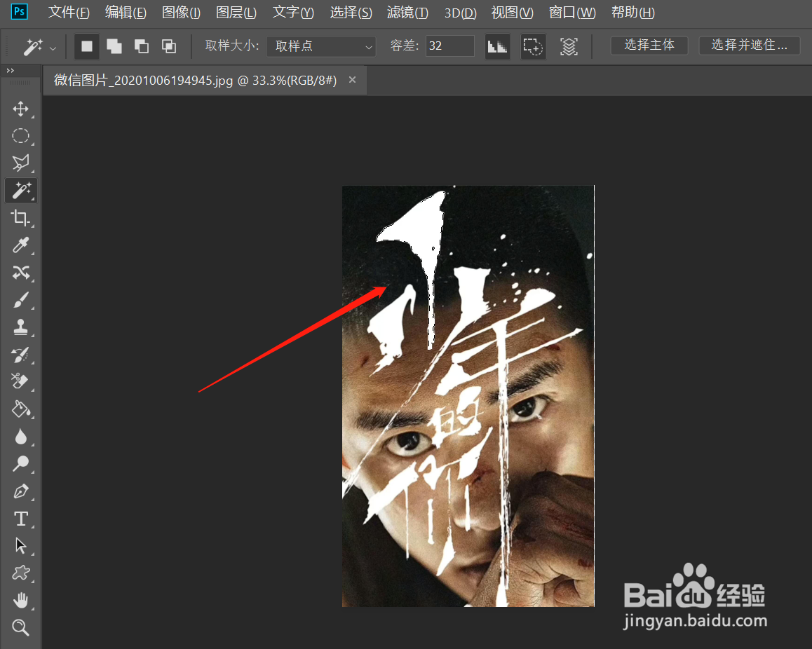The image size is (812, 649).
Task: Toggle Anti-alias option button
Action: [497, 46]
